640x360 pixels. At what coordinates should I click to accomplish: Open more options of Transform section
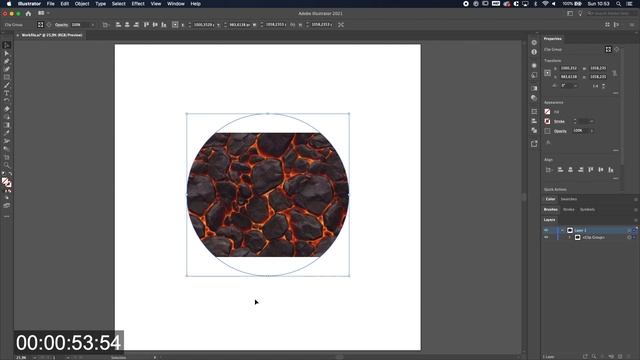click(x=616, y=93)
